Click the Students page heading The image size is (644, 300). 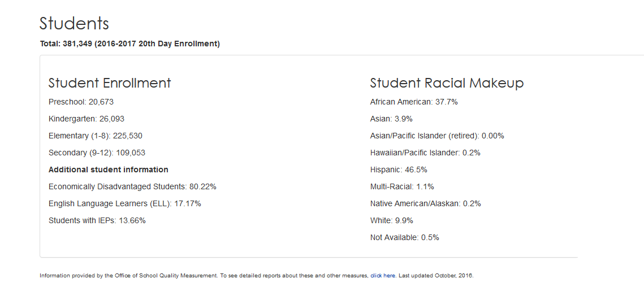click(x=74, y=23)
